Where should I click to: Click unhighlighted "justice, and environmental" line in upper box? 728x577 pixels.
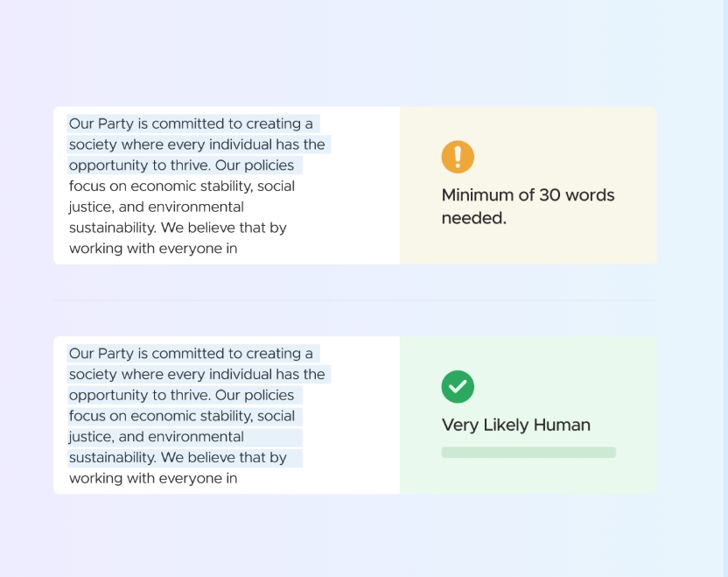pos(156,207)
